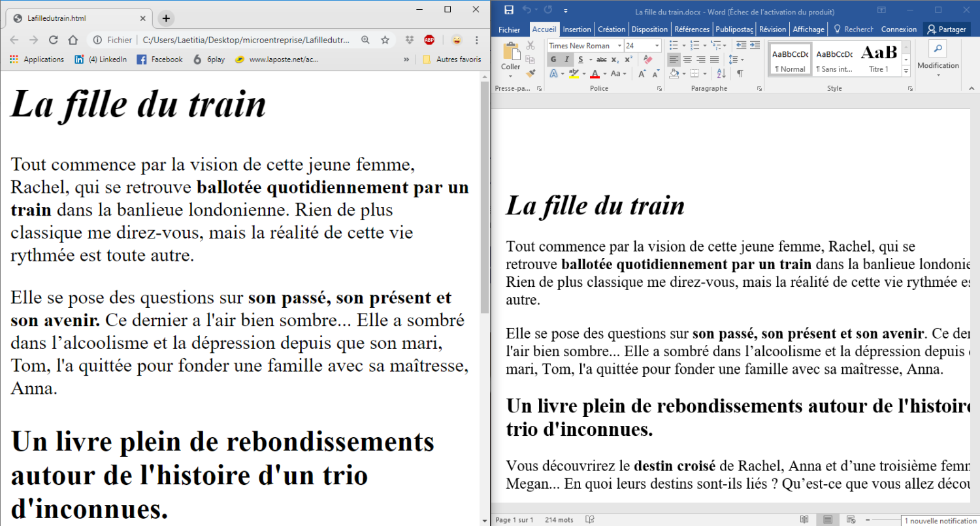Bookmark this page with the star icon
980x526 pixels.
click(385, 40)
